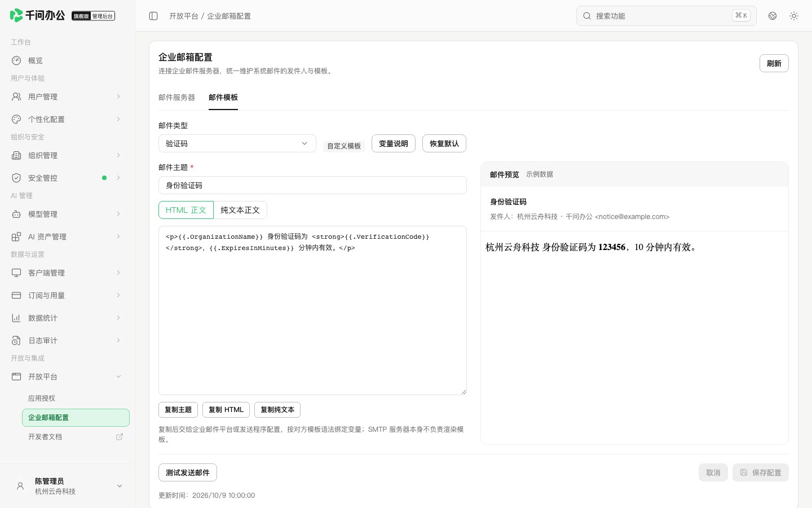
Task: Collapse the 开放平台 chevron
Action: tap(118, 376)
